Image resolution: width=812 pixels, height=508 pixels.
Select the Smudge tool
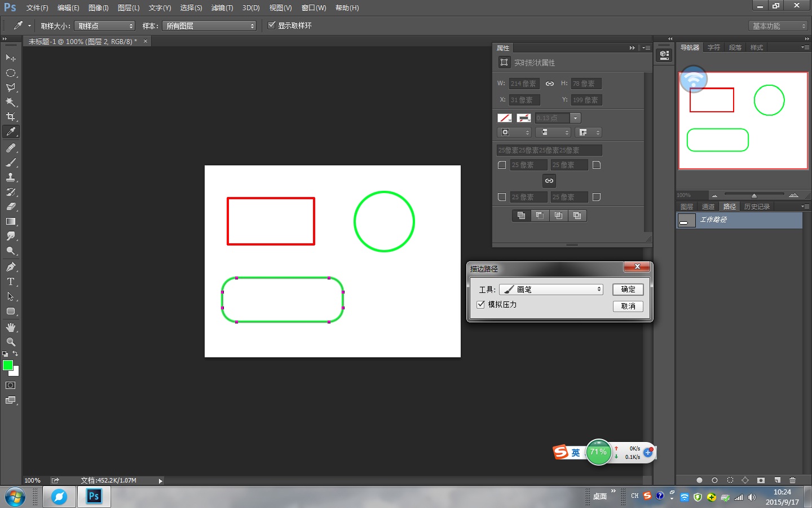(10, 236)
